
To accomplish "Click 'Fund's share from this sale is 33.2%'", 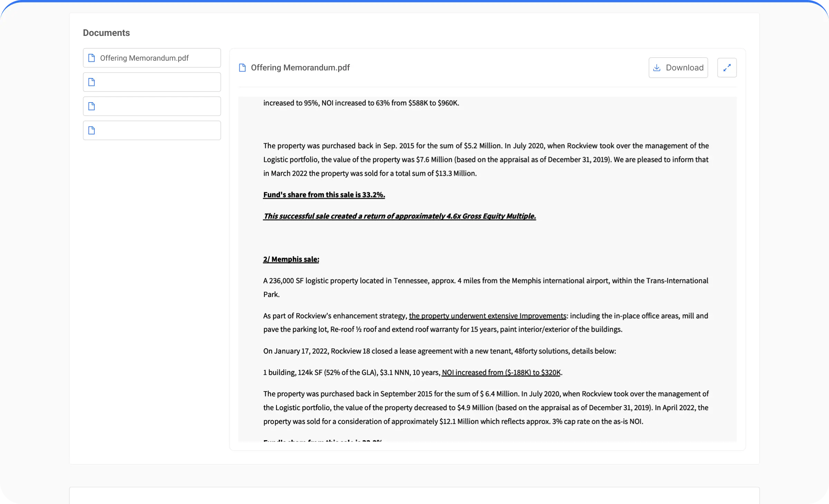I will tap(324, 195).
